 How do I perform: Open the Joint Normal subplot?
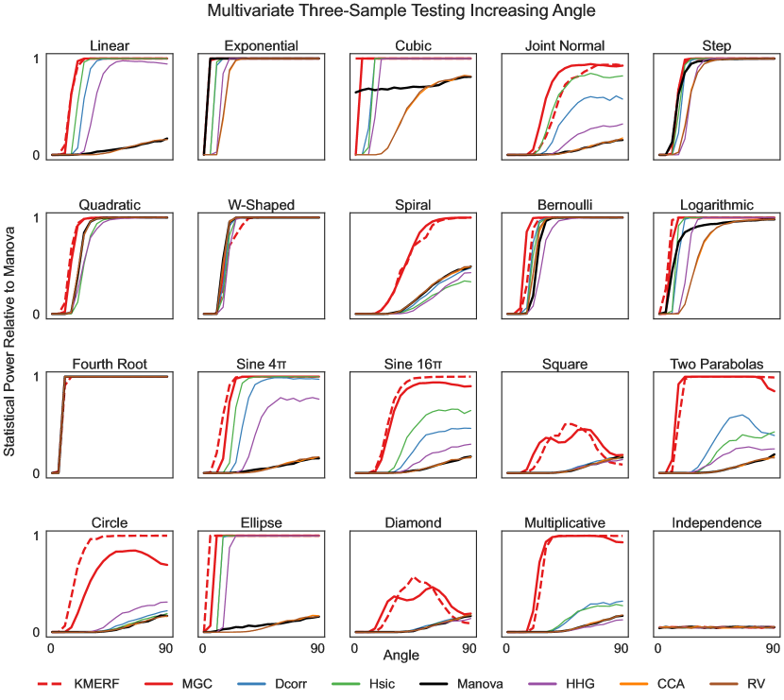pyautogui.click(x=565, y=106)
